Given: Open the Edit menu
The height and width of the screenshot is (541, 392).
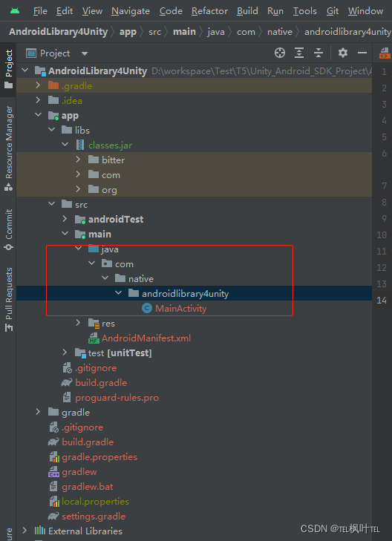Looking at the screenshot, I should pos(65,11).
